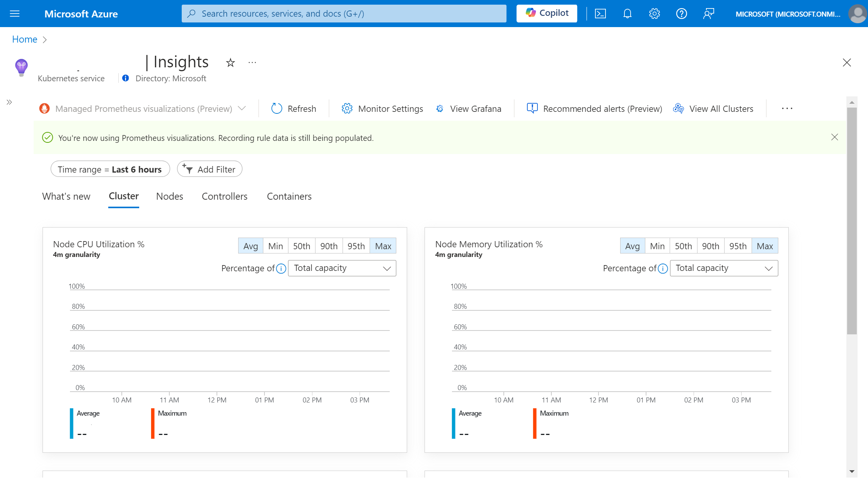Click the notifications bell icon
Screen dimensions: 868x488
coord(627,13)
